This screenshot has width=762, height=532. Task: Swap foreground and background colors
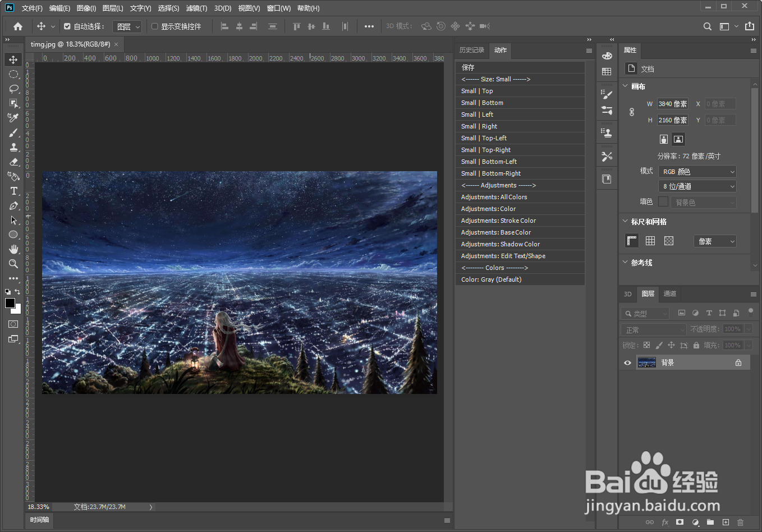pos(17,292)
